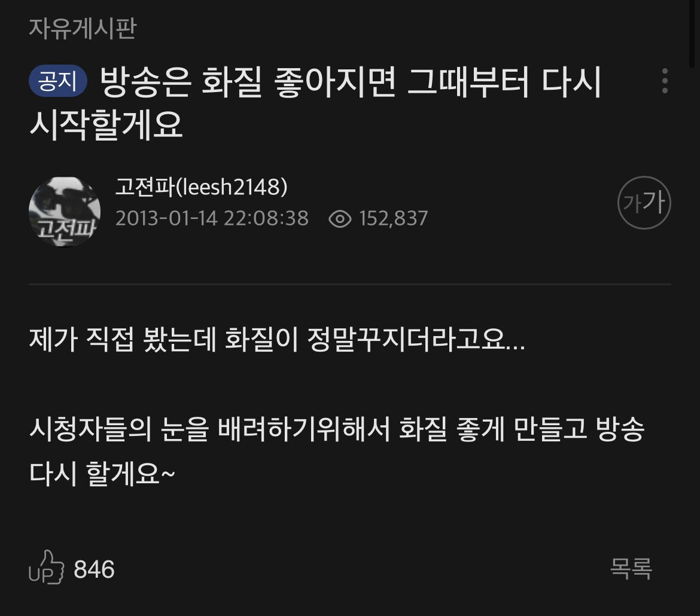Click the 목록 list button
700x616 pixels.
[631, 569]
